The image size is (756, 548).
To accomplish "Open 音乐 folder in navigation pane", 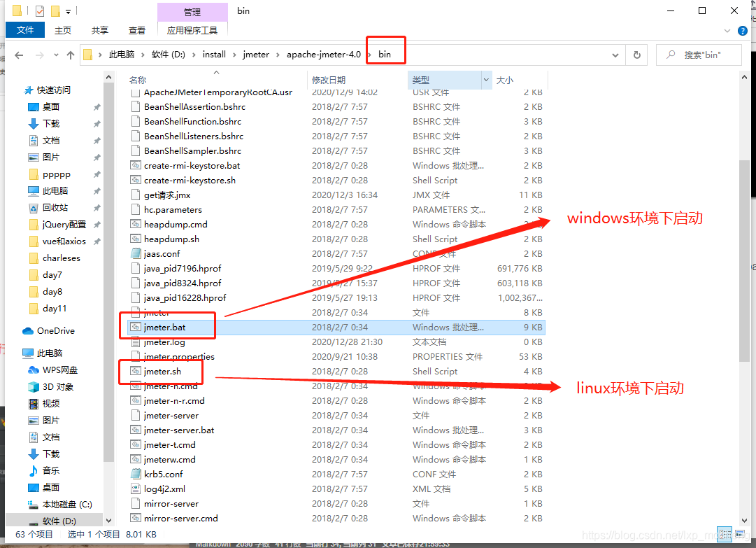I will coord(50,471).
